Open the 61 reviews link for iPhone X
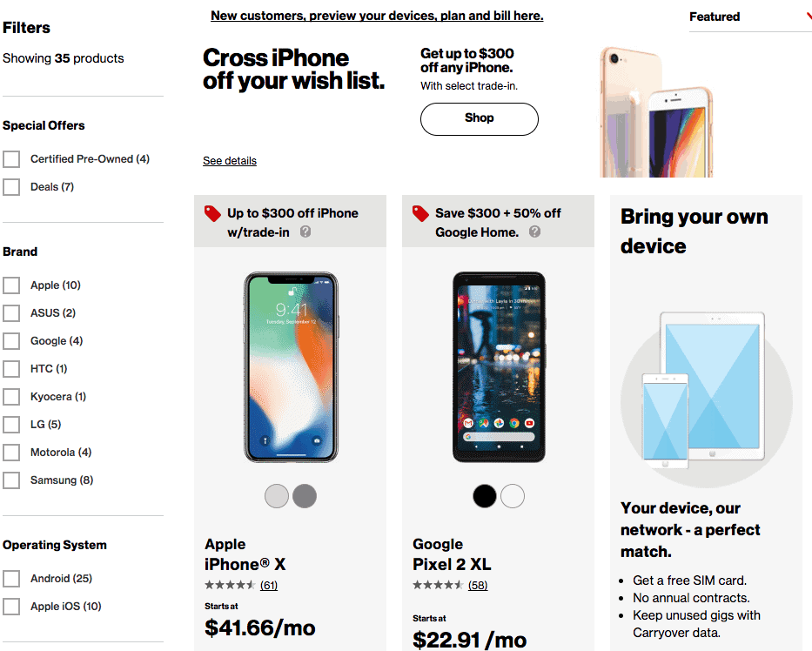Screen dimensions: 812x651 coord(268,585)
